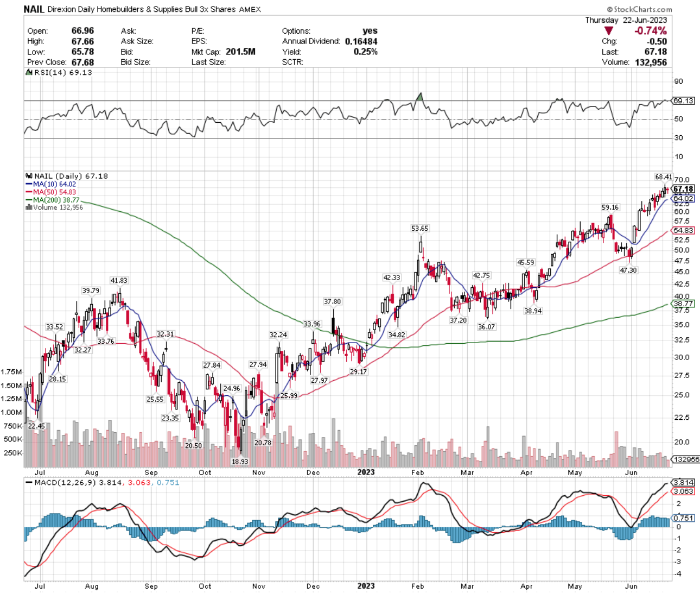Click the StockCharts.com copyright link

639,9
